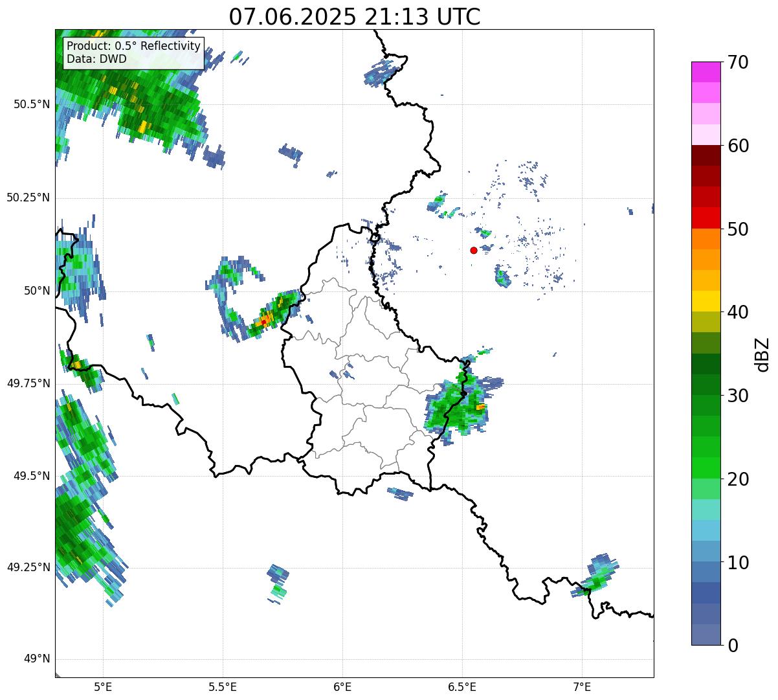Click the colorbar 60 tick label
Viewport: 778px width, 700px height.
739,146
